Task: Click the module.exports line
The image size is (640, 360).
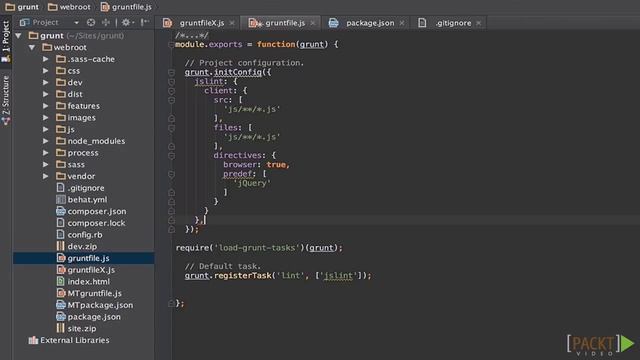Action: pos(256,44)
